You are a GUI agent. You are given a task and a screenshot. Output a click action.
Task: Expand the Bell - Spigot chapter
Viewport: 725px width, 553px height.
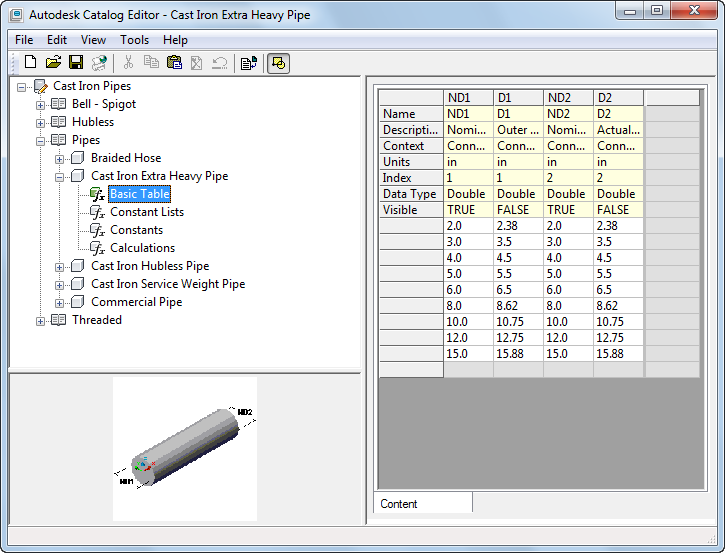tap(40, 105)
